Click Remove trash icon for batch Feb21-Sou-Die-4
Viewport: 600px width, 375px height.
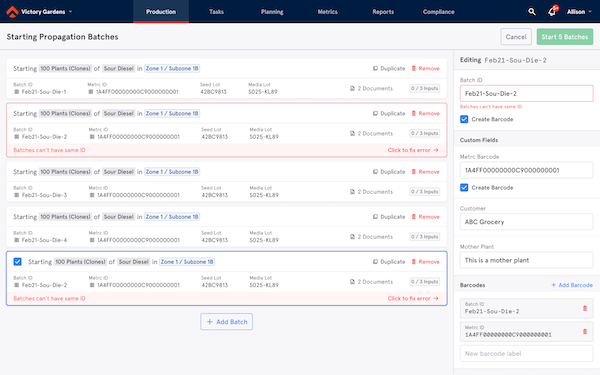(414, 217)
